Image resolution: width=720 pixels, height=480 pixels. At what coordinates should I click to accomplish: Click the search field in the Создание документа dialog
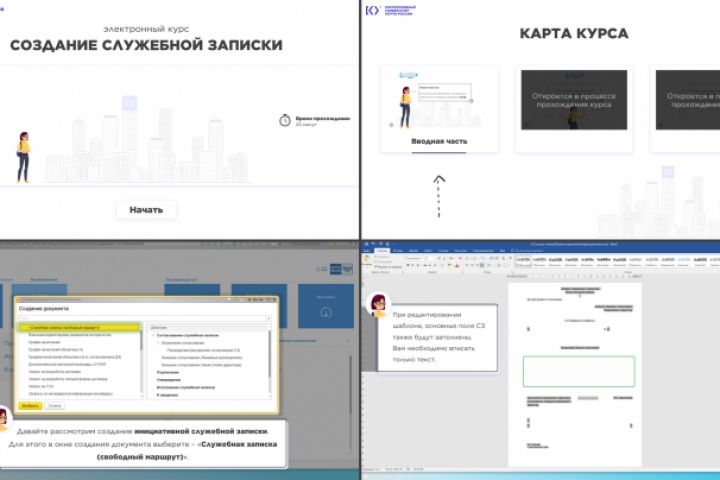142,318
